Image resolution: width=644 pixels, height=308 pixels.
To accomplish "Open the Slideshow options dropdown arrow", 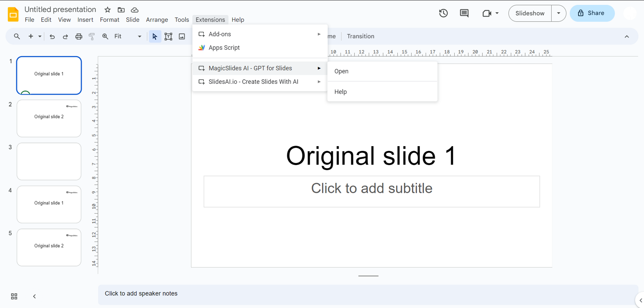I will point(559,13).
